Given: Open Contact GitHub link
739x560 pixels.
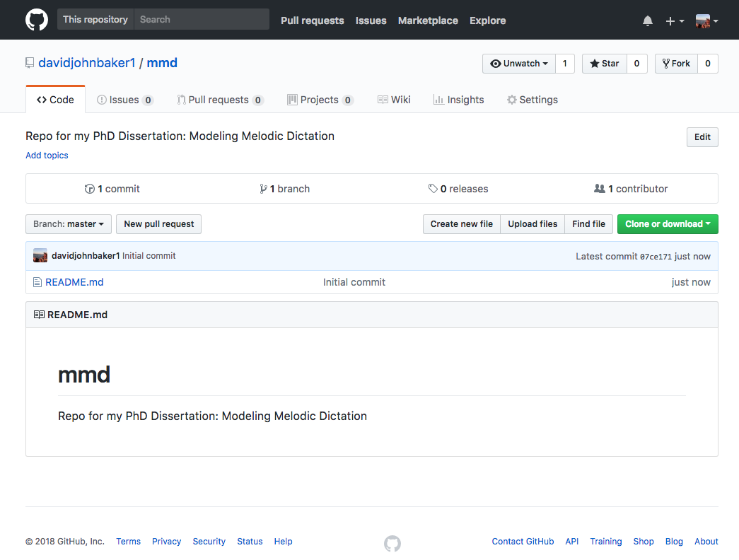Looking at the screenshot, I should [x=523, y=542].
